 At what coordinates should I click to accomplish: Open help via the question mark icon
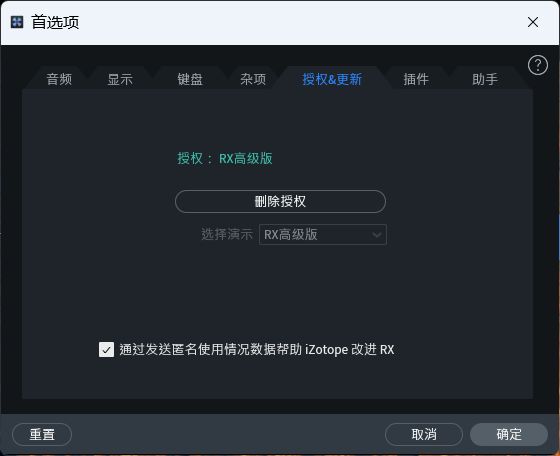coord(538,65)
